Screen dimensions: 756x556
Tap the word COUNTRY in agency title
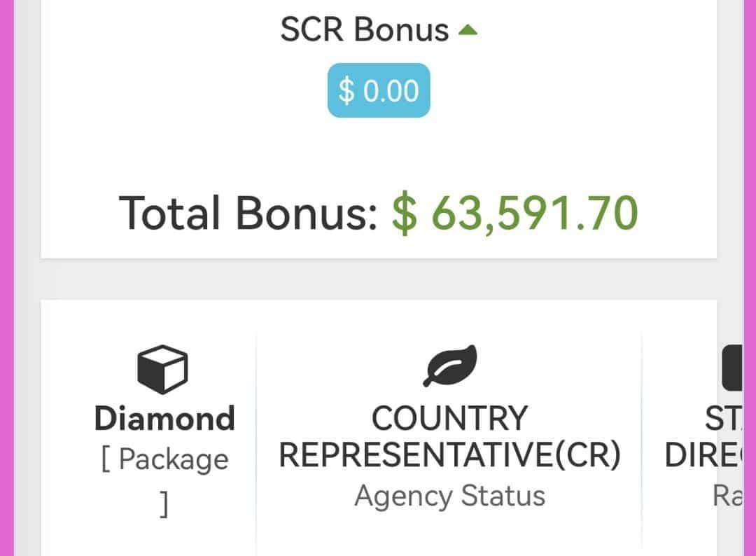click(x=449, y=419)
